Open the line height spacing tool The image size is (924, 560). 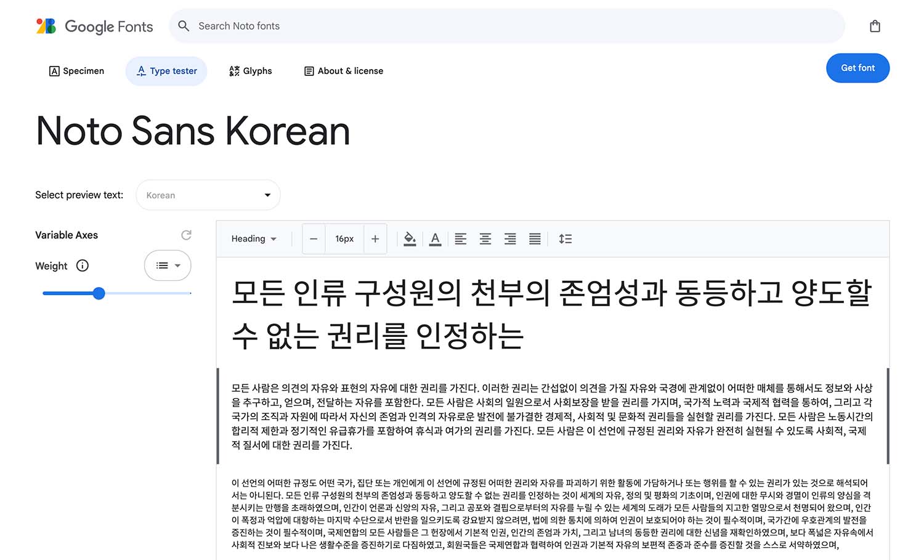(565, 239)
